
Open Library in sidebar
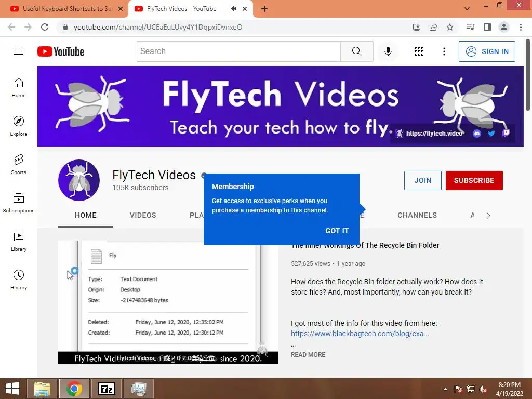19,241
